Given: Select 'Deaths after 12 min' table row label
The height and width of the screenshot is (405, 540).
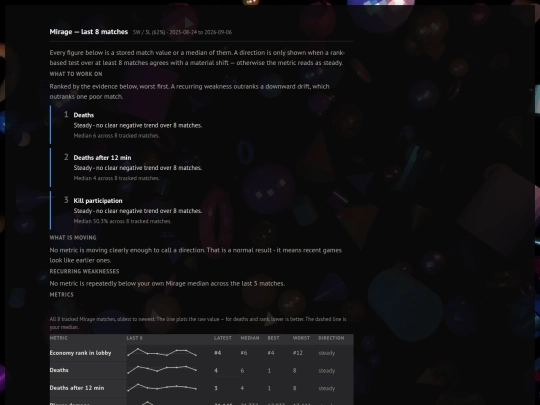Looking at the screenshot, I should click(x=77, y=388).
